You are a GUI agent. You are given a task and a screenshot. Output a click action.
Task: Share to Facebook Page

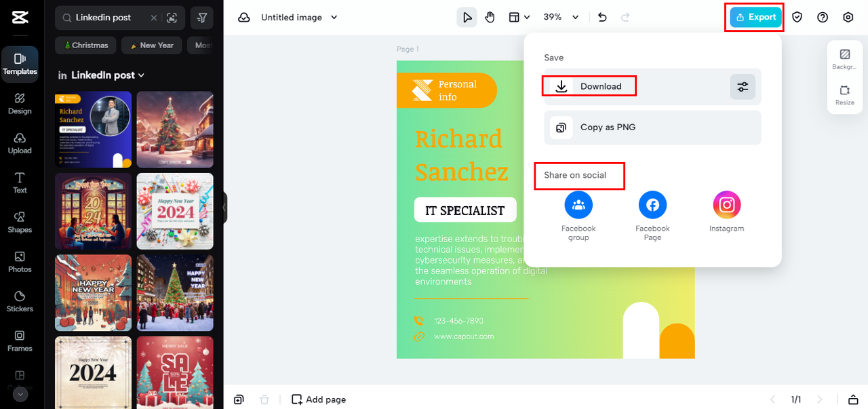(x=652, y=216)
